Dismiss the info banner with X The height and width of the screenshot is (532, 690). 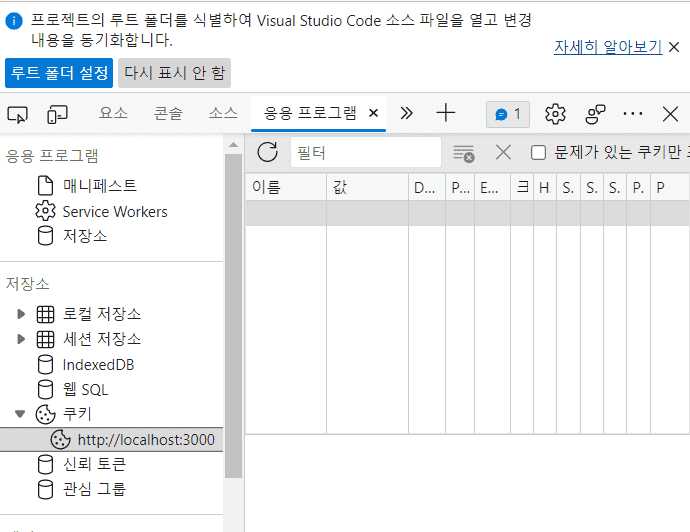pyautogui.click(x=674, y=47)
